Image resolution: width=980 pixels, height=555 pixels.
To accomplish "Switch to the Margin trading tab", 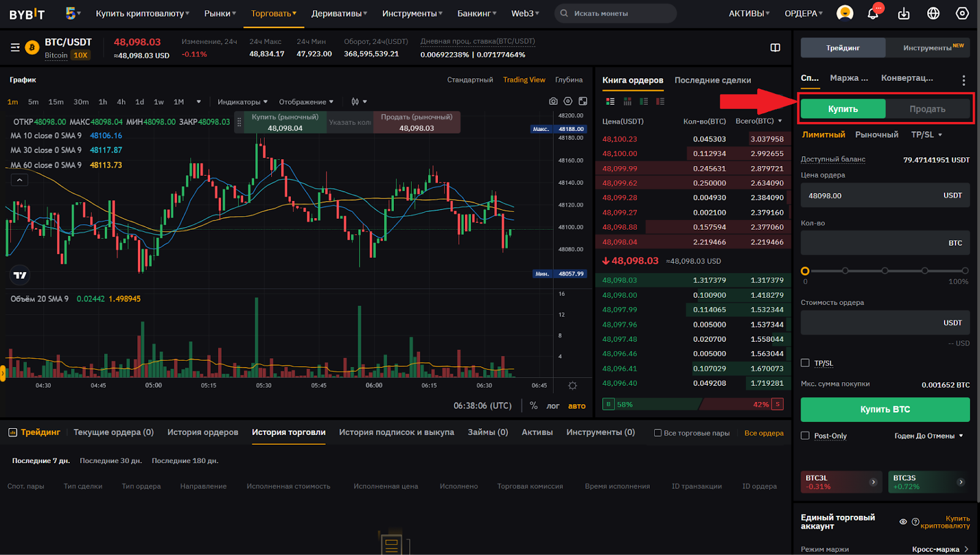I will (x=848, y=78).
